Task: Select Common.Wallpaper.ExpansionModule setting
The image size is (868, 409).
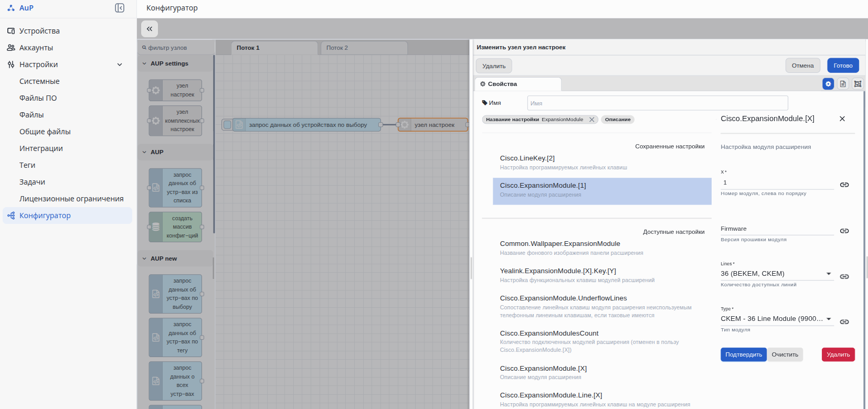Action: (x=602, y=248)
